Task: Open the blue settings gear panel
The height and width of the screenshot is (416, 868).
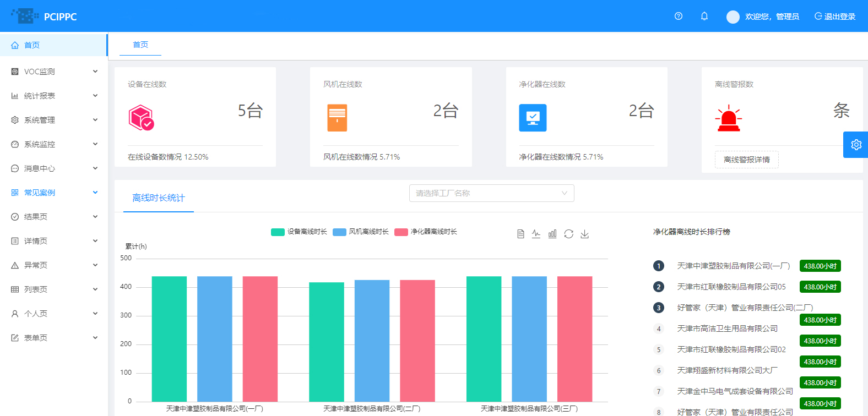Action: [855, 145]
